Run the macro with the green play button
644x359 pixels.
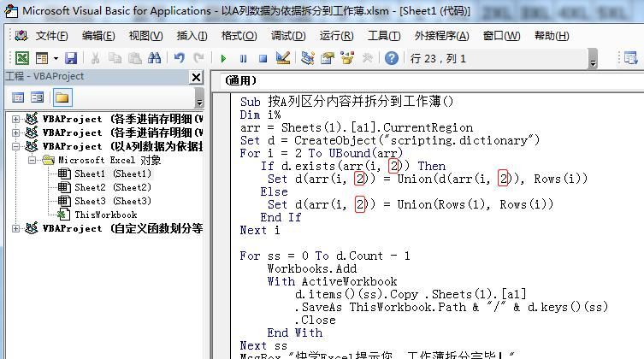(x=223, y=59)
